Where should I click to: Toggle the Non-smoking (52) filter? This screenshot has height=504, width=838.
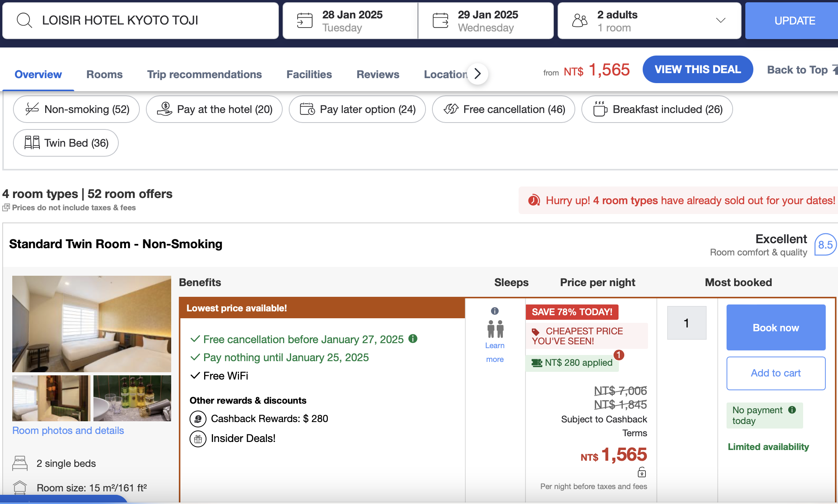click(76, 110)
